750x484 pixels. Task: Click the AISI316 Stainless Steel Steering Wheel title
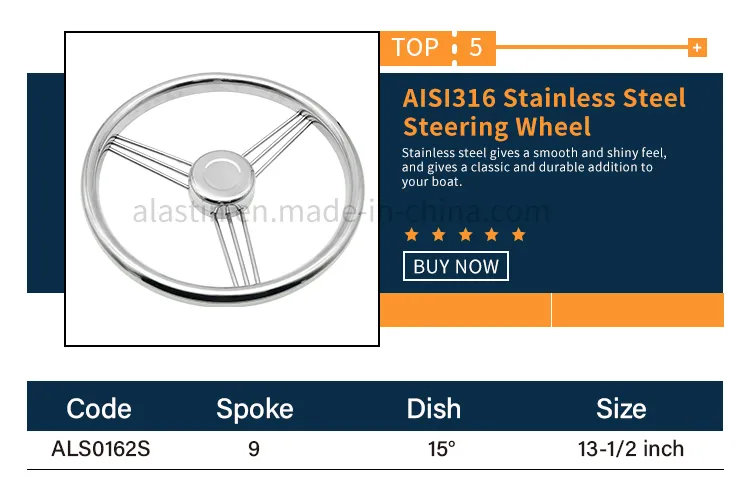(x=544, y=112)
